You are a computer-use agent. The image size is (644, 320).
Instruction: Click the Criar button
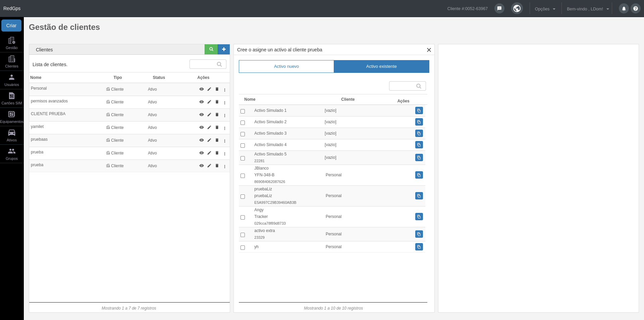(x=11, y=26)
